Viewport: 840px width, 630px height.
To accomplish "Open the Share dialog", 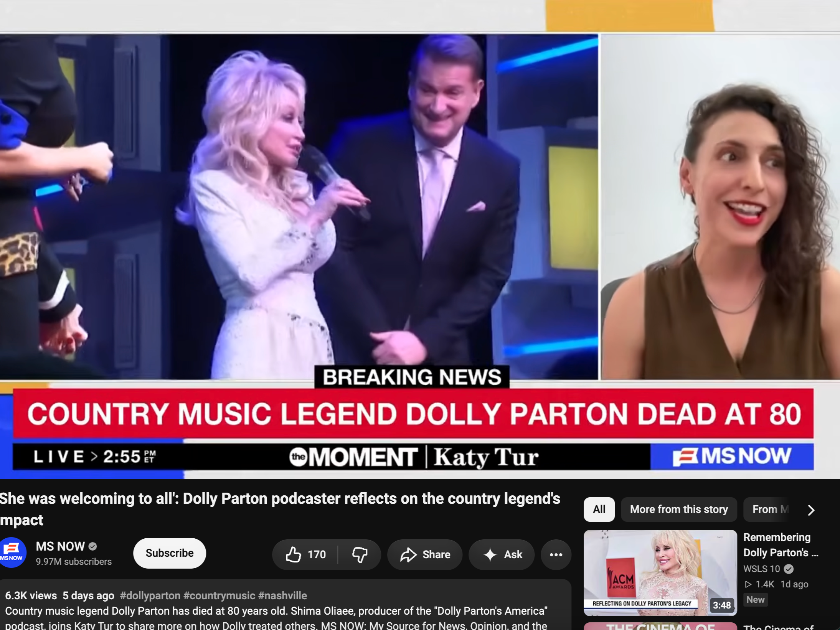I will coord(425,554).
